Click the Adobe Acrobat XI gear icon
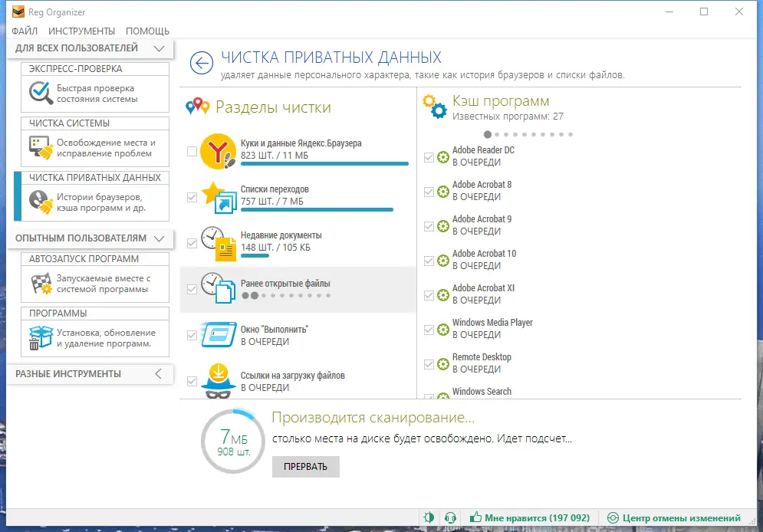The height and width of the screenshot is (532, 763). coord(442,295)
